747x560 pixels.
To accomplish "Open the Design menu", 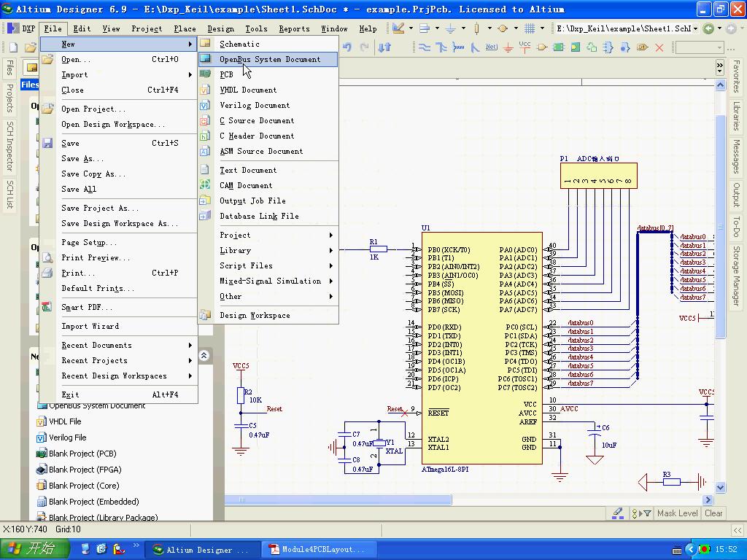I will pos(220,28).
